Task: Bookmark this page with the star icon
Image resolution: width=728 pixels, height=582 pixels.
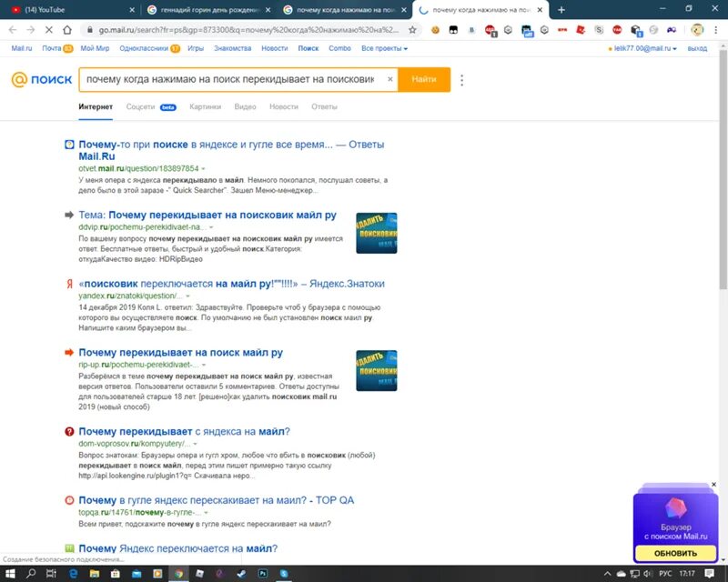Action: (412, 30)
